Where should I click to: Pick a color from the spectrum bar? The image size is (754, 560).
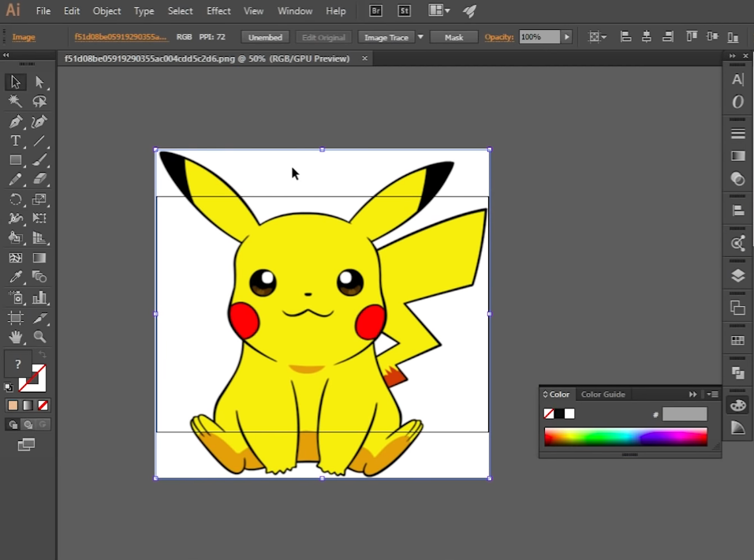click(x=625, y=437)
